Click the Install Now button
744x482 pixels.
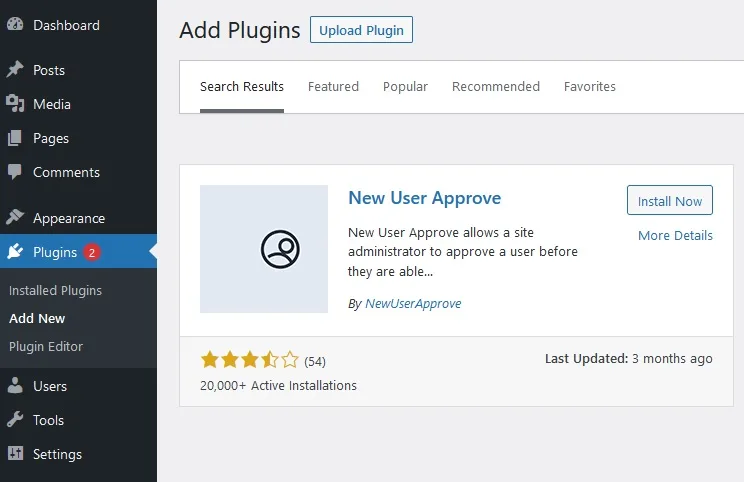670,200
